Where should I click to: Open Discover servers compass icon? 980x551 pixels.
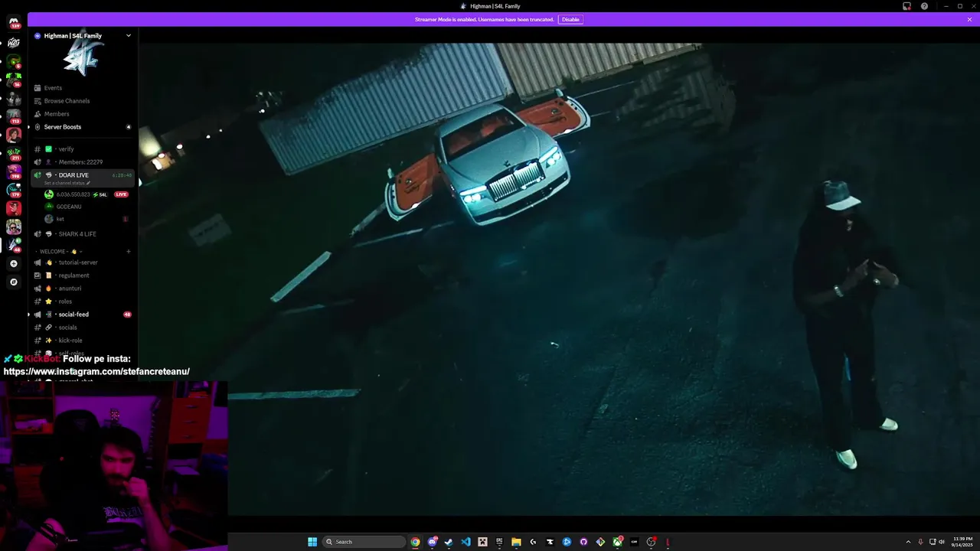[13, 282]
